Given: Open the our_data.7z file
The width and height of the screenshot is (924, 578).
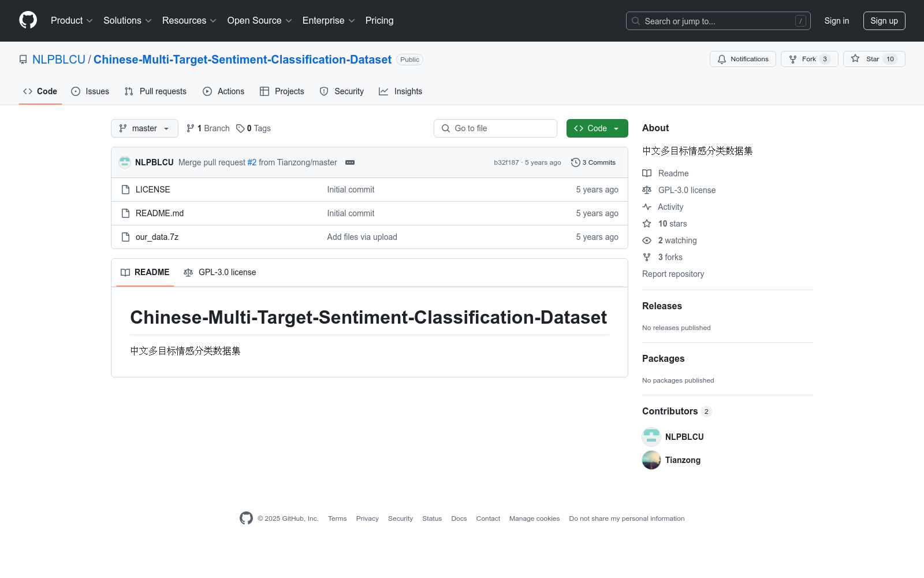Looking at the screenshot, I should [x=157, y=237].
